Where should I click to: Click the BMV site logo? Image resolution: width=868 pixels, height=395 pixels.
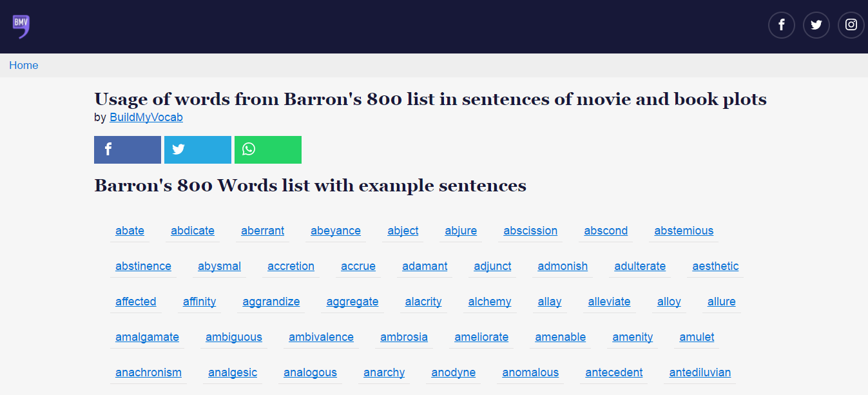20,26
